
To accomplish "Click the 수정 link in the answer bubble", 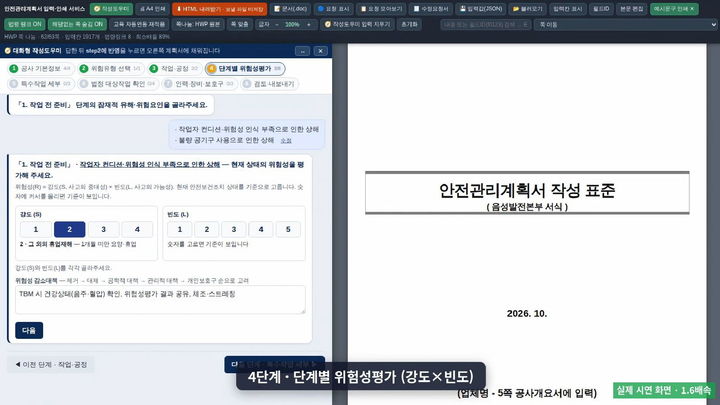I will 286,141.
